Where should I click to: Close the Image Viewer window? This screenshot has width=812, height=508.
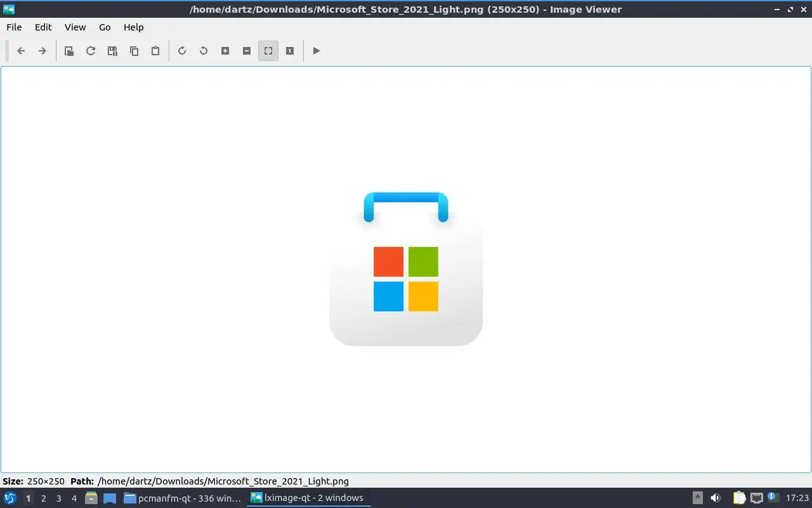pos(803,9)
